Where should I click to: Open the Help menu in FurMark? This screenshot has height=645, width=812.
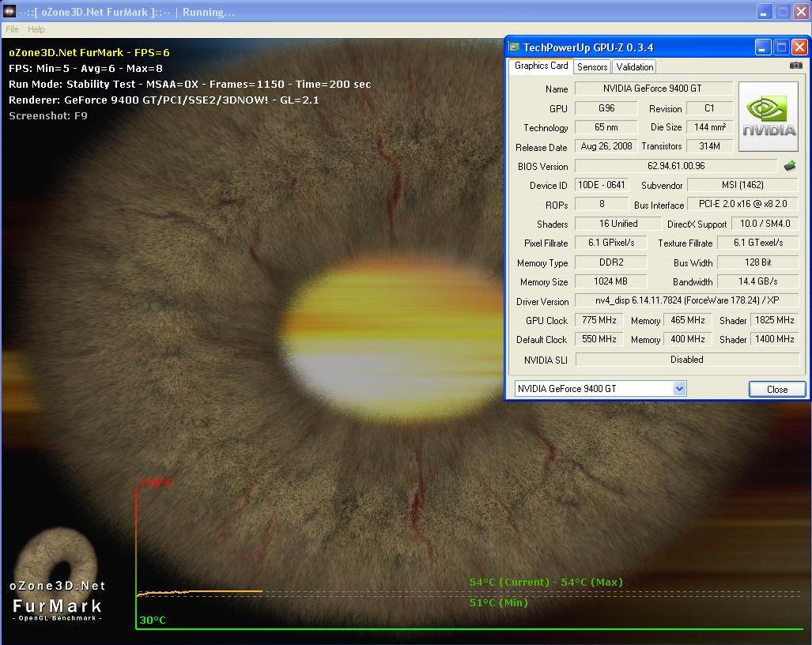point(36,29)
